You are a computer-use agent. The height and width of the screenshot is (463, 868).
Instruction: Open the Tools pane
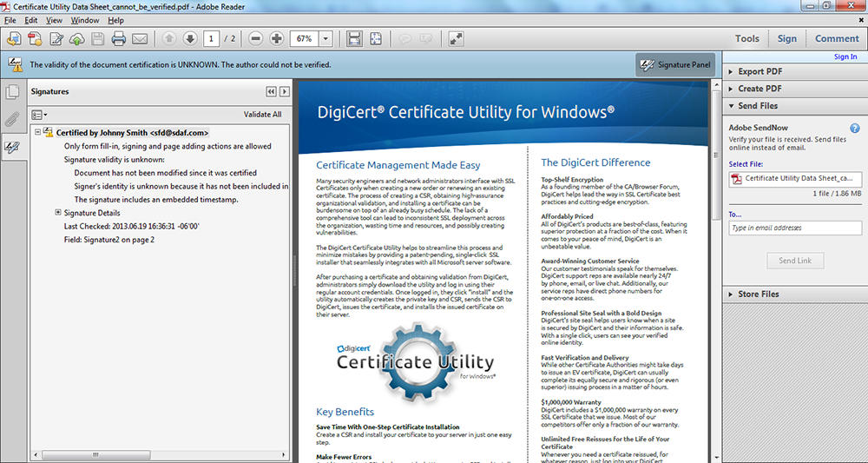tap(746, 39)
